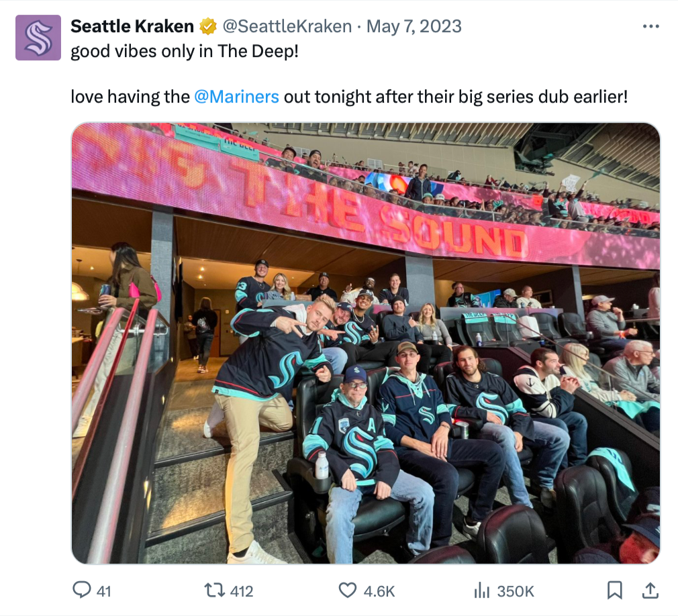Like the tweet with the heart icon
Screen dimensions: 678x616
[x=347, y=590]
